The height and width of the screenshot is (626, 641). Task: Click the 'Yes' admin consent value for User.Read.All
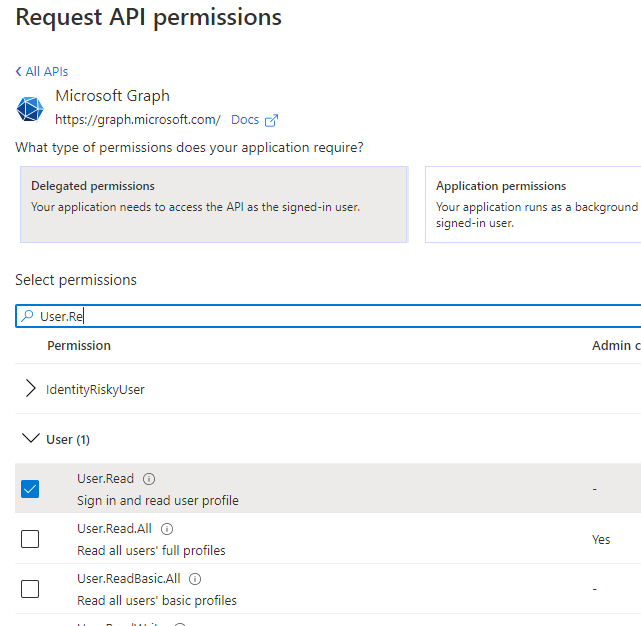tap(601, 540)
